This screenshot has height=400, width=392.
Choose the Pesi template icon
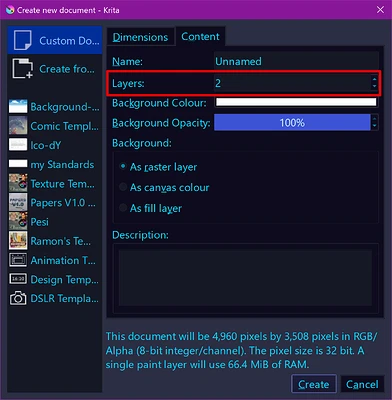pyautogui.click(x=18, y=221)
